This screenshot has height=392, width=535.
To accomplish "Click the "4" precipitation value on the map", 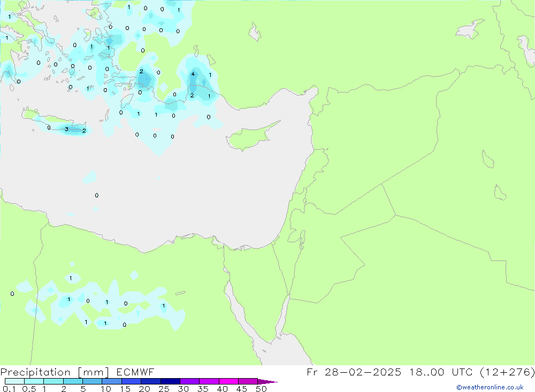I will [x=193, y=74].
